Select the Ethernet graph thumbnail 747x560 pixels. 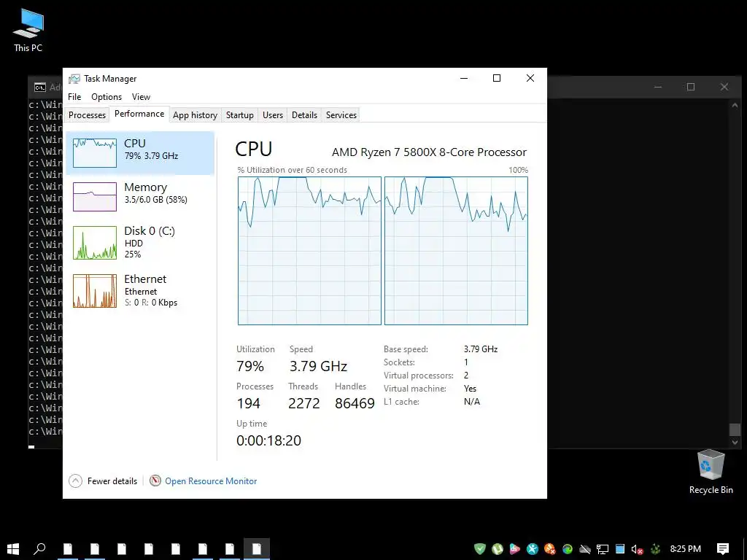[95, 291]
